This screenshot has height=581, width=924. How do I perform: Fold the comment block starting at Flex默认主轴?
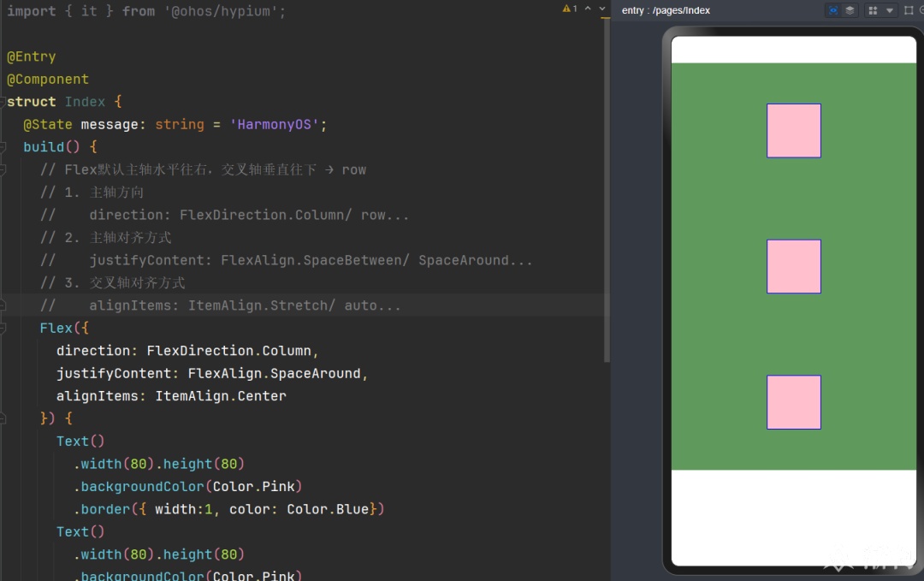pyautogui.click(x=3, y=169)
